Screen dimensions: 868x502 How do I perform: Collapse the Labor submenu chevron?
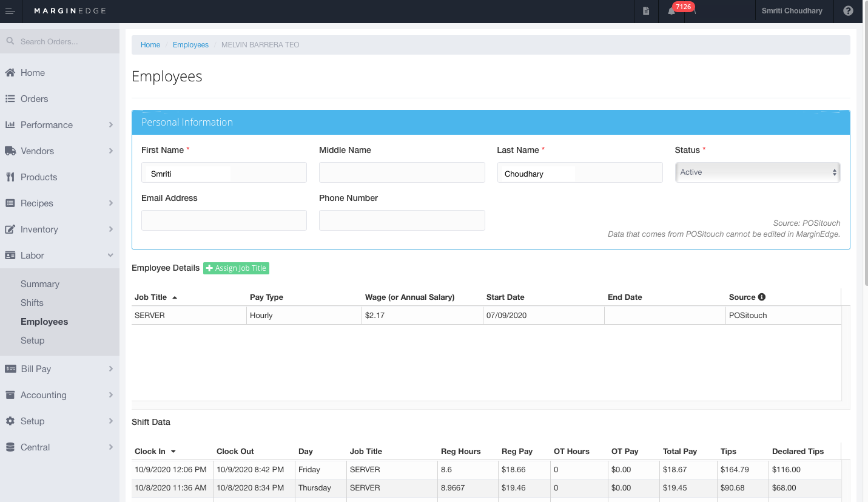point(111,256)
